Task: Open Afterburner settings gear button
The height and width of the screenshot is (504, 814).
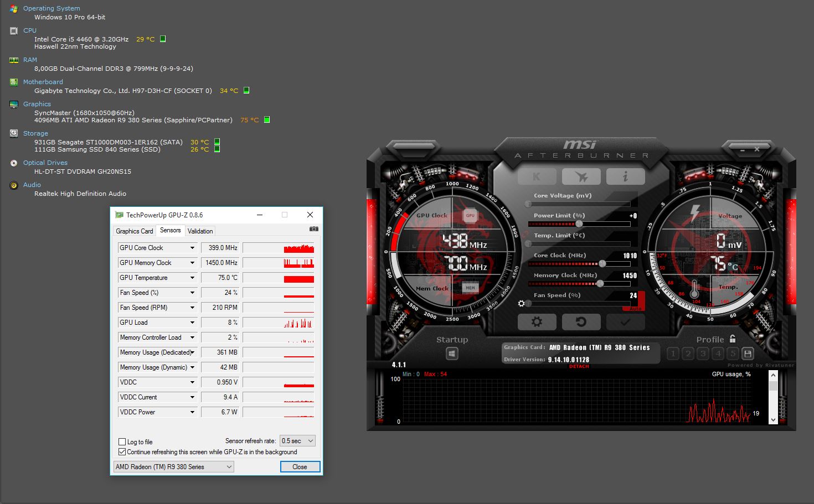Action: [x=537, y=321]
